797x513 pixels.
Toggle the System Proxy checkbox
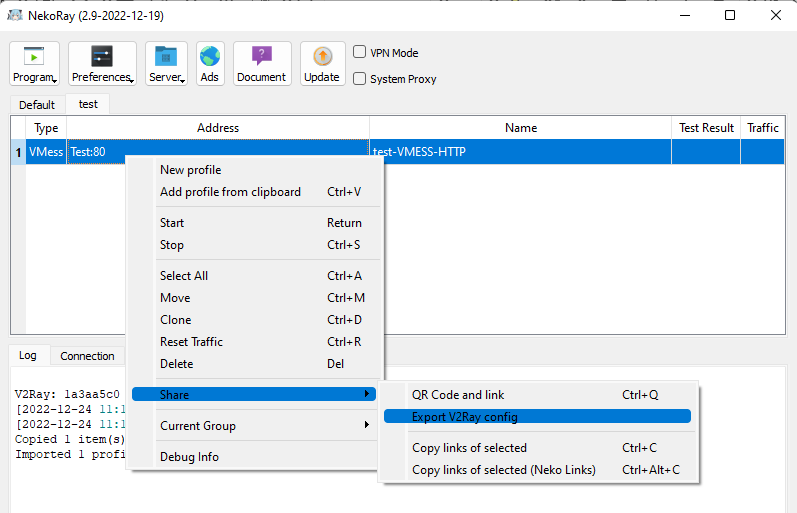[x=360, y=79]
